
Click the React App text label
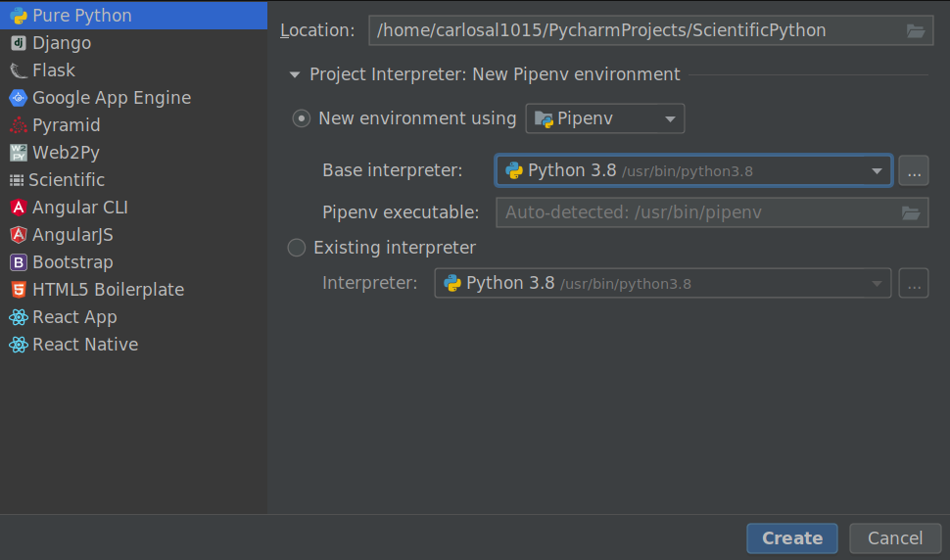pos(74,317)
